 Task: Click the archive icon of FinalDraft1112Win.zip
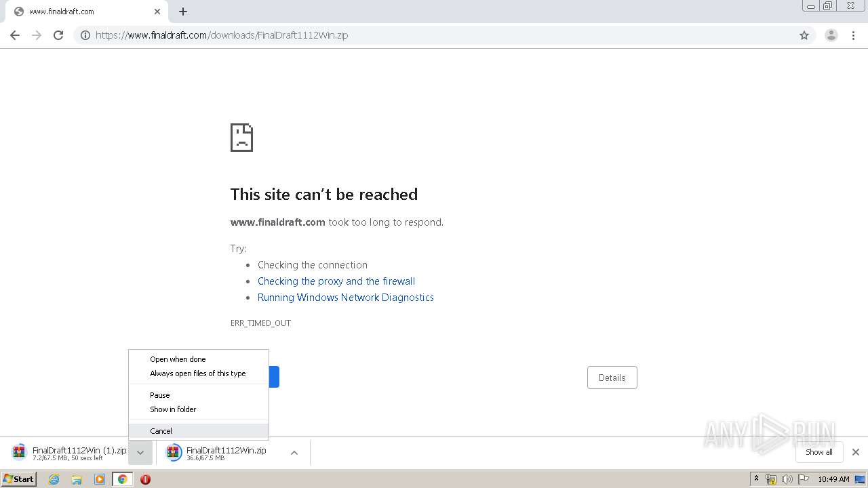point(174,452)
